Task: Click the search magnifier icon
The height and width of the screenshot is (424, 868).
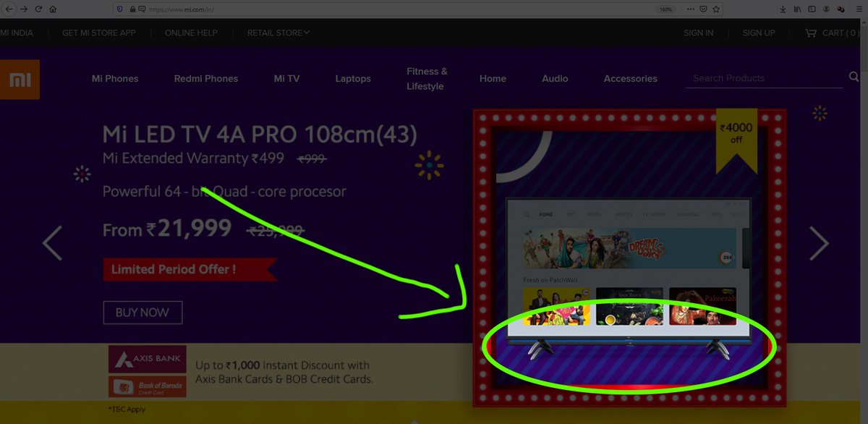Action: point(854,77)
